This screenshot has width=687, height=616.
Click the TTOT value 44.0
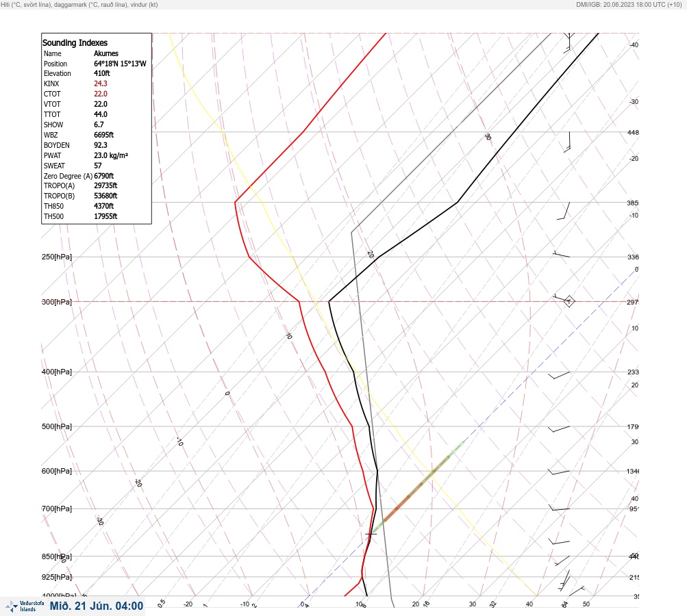[100, 114]
